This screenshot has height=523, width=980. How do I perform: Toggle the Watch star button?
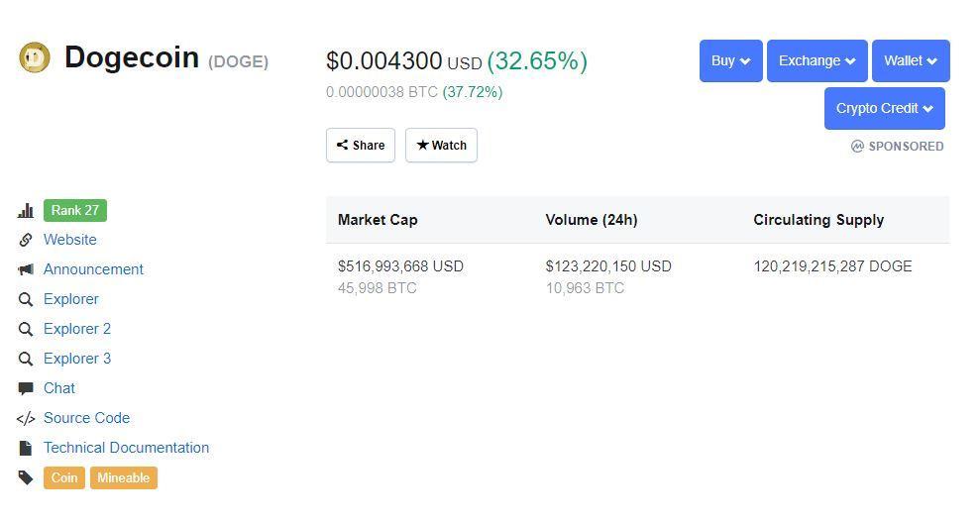click(441, 145)
